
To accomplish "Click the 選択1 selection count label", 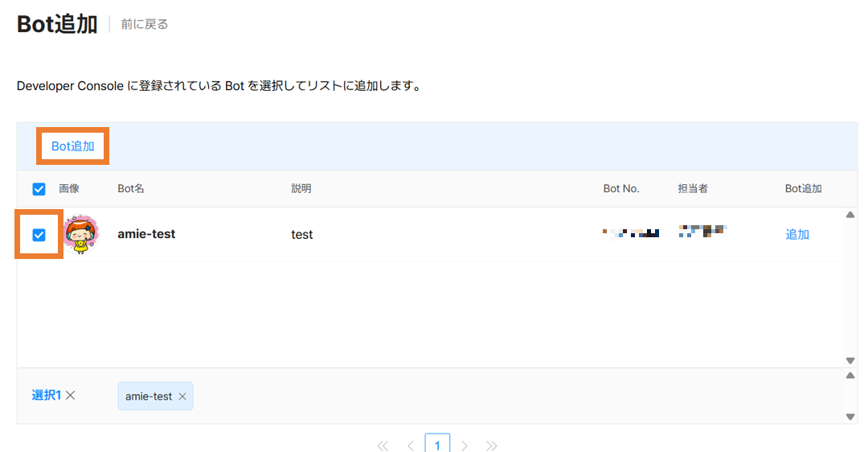I will (x=46, y=395).
